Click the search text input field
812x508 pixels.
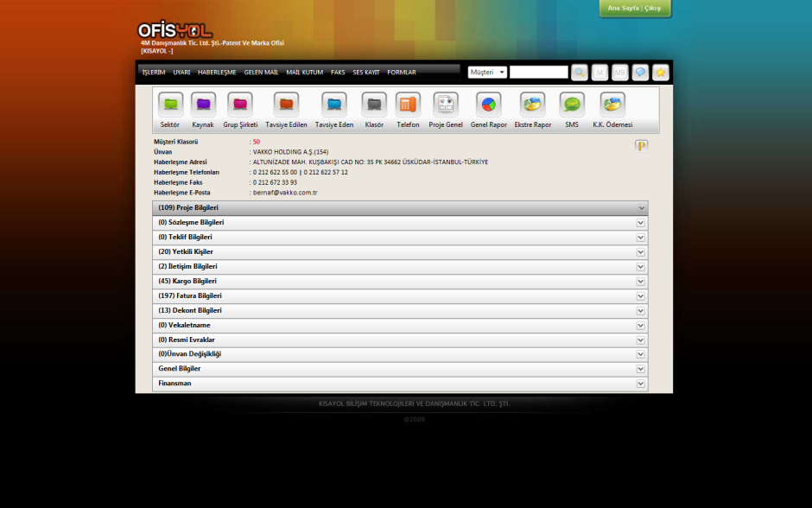tap(538, 73)
